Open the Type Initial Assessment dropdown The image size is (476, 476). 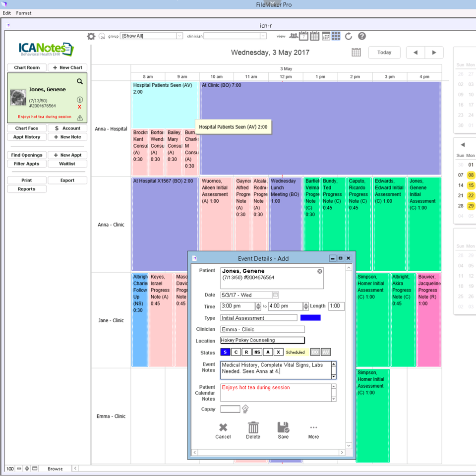coord(259,318)
